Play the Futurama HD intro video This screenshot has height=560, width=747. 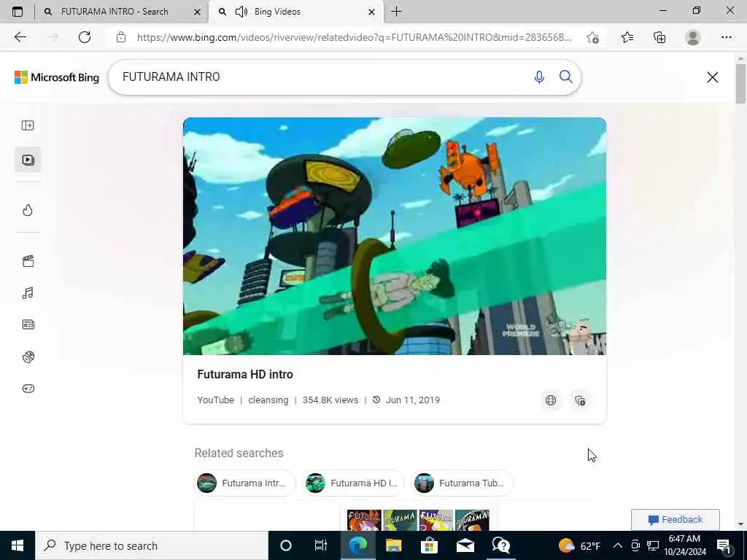[395, 236]
